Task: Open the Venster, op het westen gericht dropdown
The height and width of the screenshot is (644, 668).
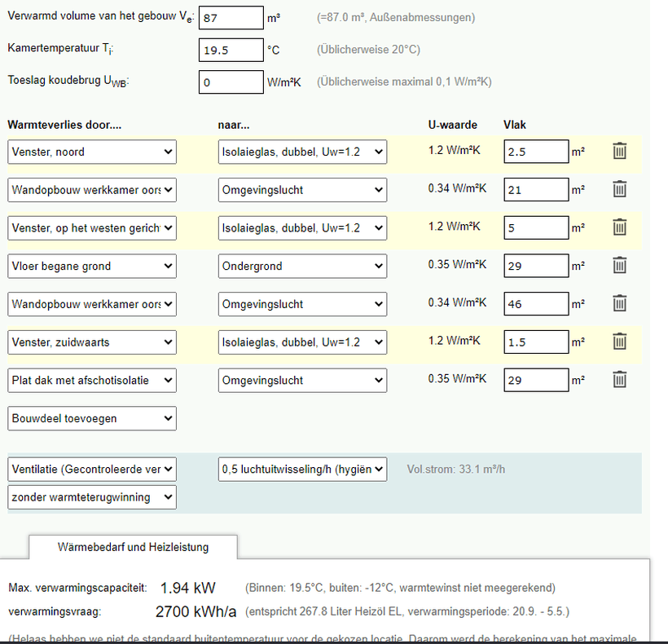Action: click(x=92, y=228)
